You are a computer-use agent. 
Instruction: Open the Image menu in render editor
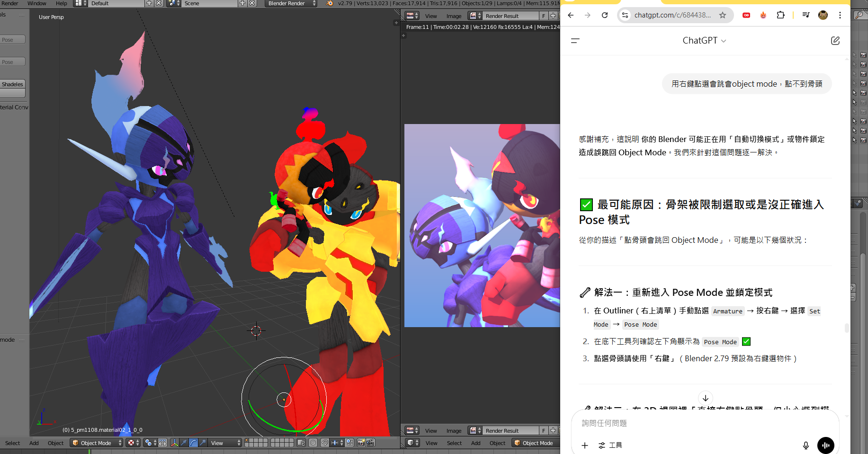point(453,16)
